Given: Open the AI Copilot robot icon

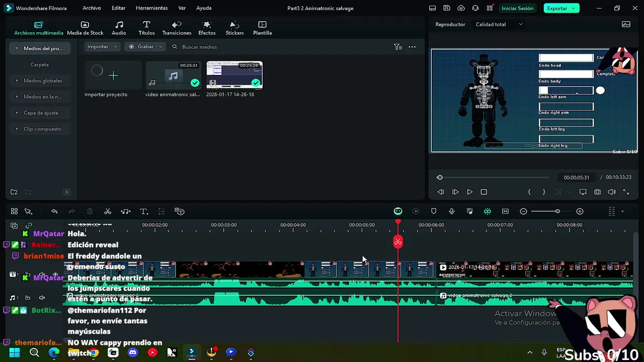Looking at the screenshot, I should point(398,212).
